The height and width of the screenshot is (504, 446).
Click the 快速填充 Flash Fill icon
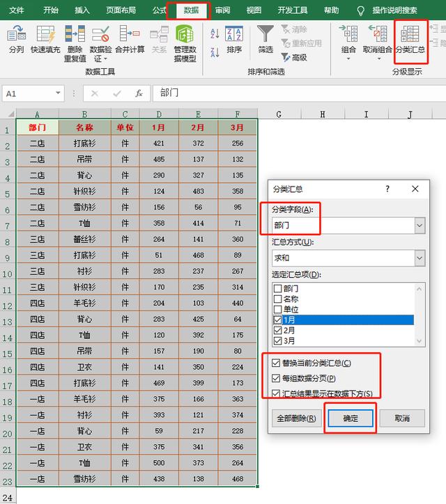click(x=45, y=40)
